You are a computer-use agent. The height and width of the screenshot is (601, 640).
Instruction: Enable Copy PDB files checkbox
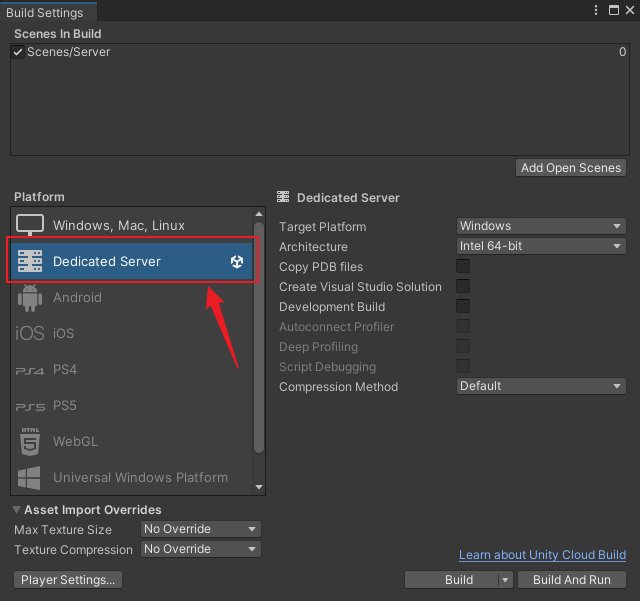coord(463,266)
